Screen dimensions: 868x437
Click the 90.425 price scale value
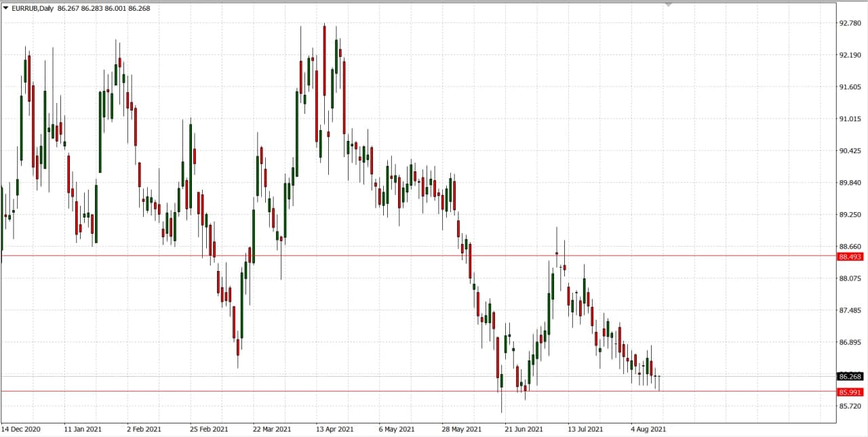click(850, 150)
